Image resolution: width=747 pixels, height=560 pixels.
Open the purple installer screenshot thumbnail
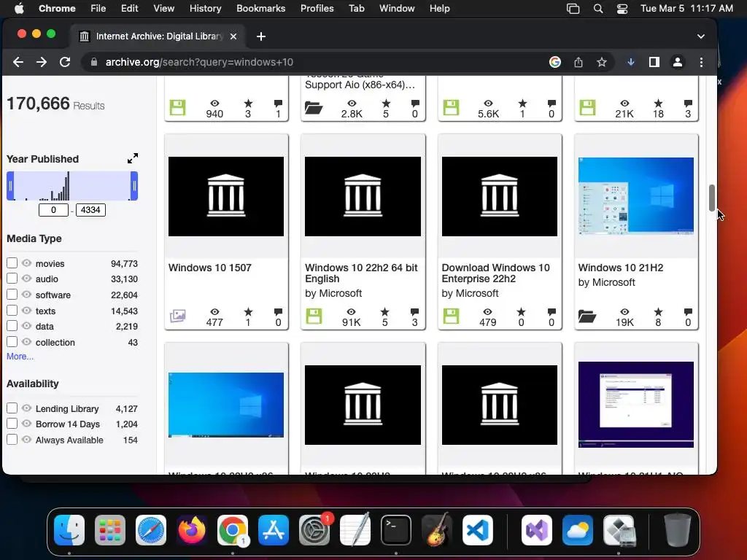(636, 405)
